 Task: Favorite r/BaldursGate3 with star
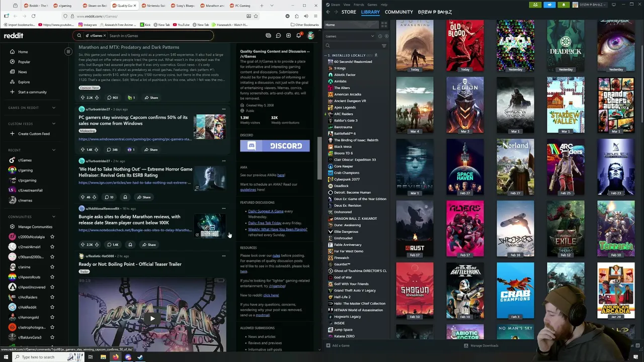[52, 337]
